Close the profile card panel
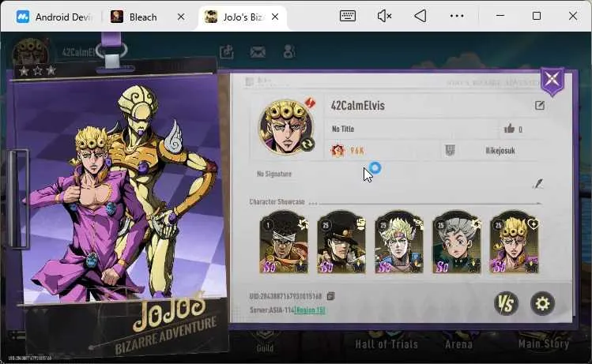Viewport: 592px width, 364px height. point(552,80)
